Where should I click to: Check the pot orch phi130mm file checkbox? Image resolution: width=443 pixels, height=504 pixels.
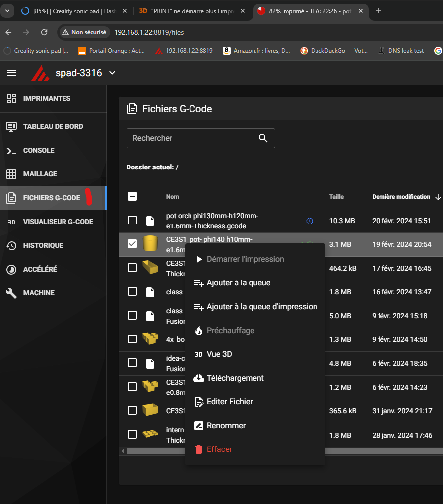click(x=132, y=220)
